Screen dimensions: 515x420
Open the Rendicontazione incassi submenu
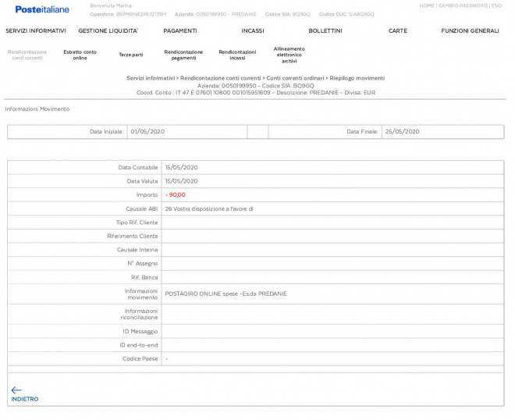[x=237, y=55]
